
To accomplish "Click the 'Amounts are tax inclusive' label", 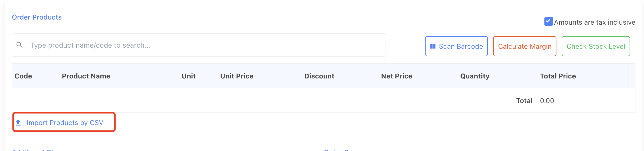I will pos(594,22).
